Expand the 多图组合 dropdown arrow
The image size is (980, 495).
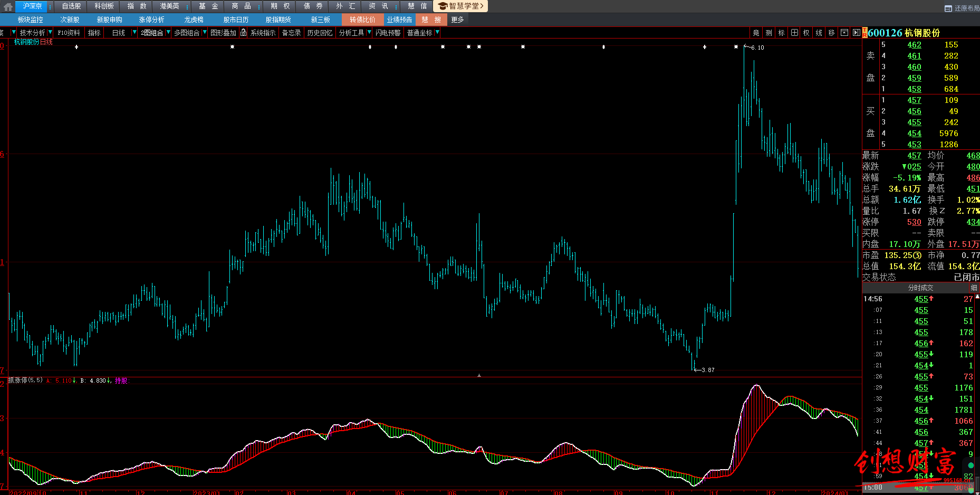205,33
